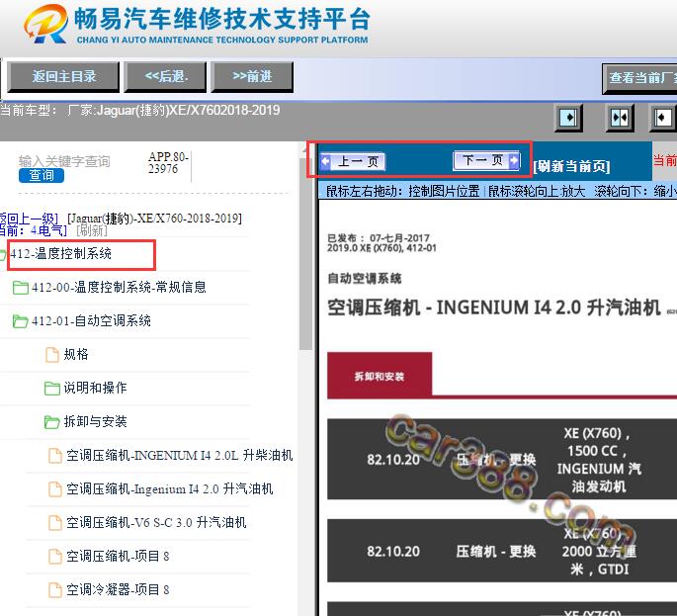
Task: Click the 82.10.20 row for 2000 GTDI
Action: 502,551
